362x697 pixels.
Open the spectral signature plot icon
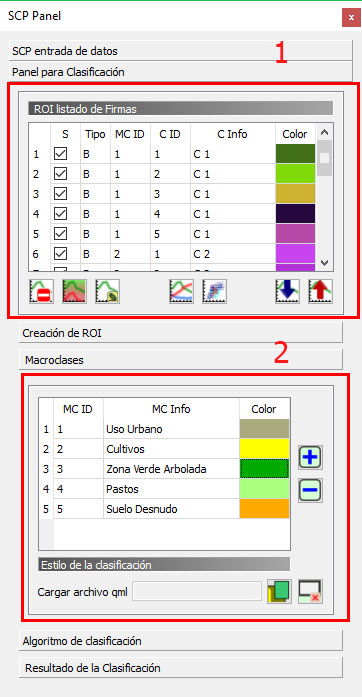click(x=181, y=292)
